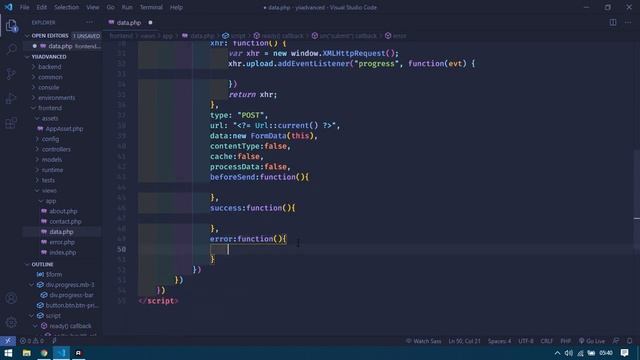Expand the models folder
The image size is (640, 360).
click(52, 160)
